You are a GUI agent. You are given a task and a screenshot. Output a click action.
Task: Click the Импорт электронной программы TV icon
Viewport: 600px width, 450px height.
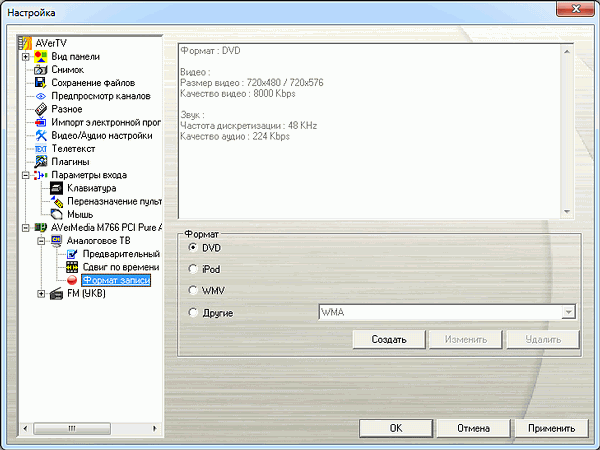41,122
